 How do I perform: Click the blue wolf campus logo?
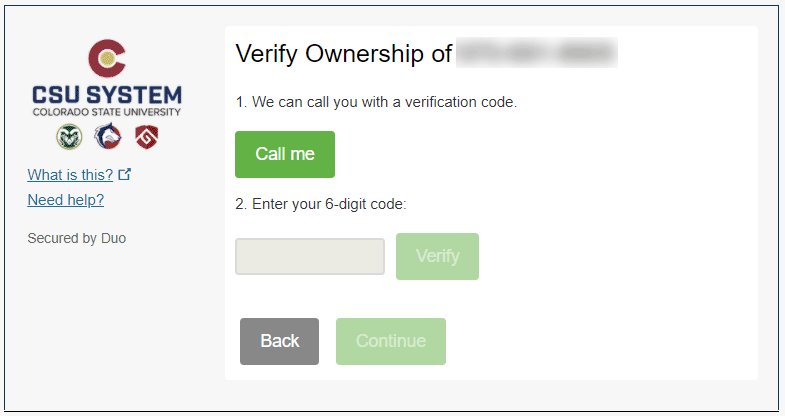106,137
